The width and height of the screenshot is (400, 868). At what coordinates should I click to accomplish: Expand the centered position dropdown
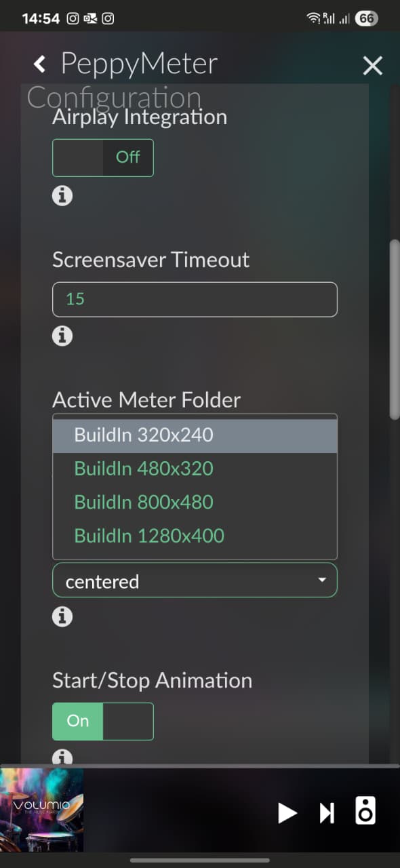pyautogui.click(x=195, y=580)
